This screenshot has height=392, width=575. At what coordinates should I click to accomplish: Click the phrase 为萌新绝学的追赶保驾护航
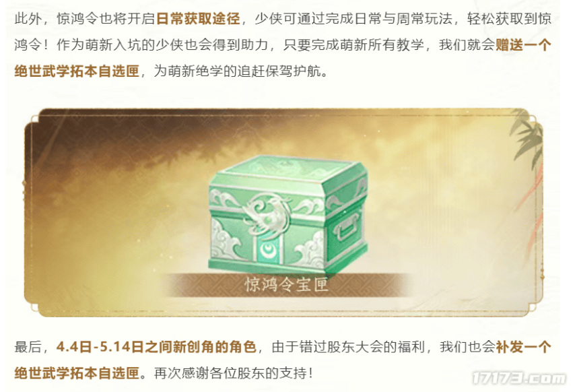[x=237, y=71]
